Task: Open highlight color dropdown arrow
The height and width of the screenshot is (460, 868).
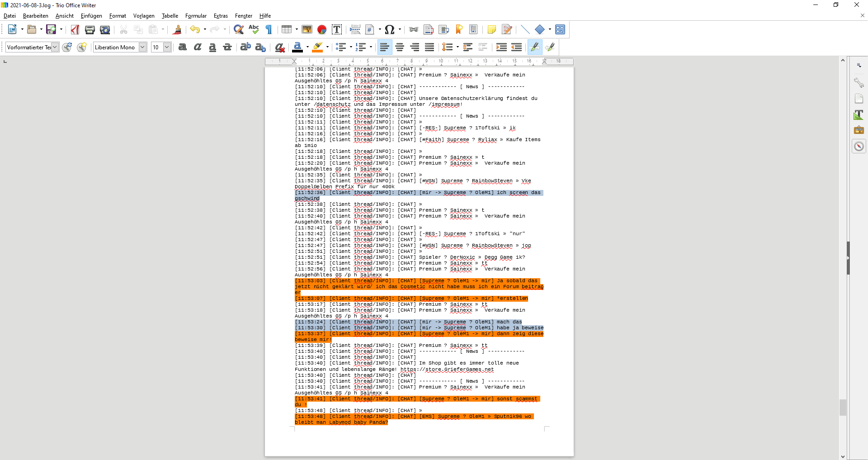Action: 327,47
